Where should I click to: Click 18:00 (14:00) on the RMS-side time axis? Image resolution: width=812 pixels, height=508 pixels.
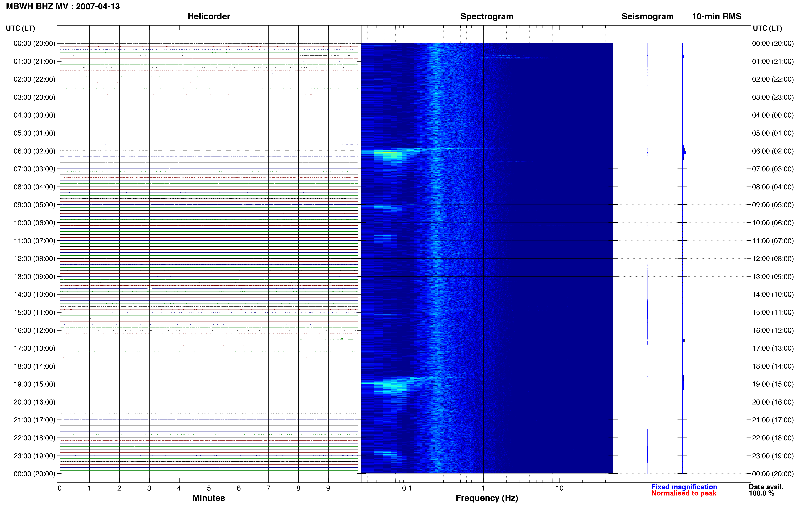tap(773, 366)
